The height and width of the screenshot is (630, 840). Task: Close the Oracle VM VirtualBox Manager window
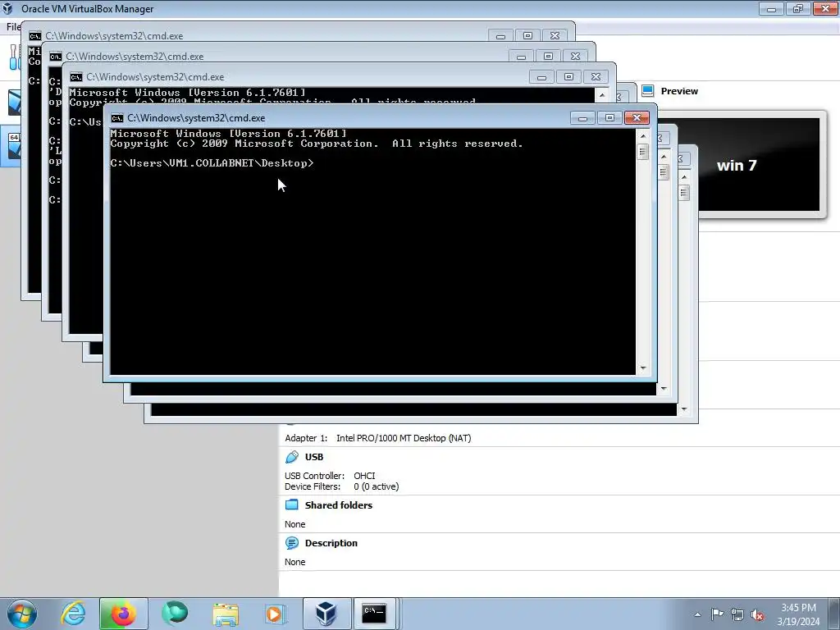[825, 8]
